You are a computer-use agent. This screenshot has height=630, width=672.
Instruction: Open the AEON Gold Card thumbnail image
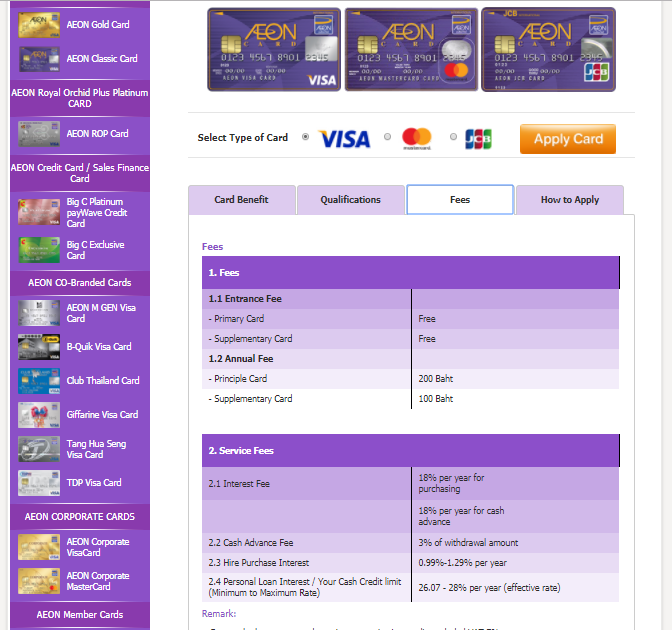39,24
